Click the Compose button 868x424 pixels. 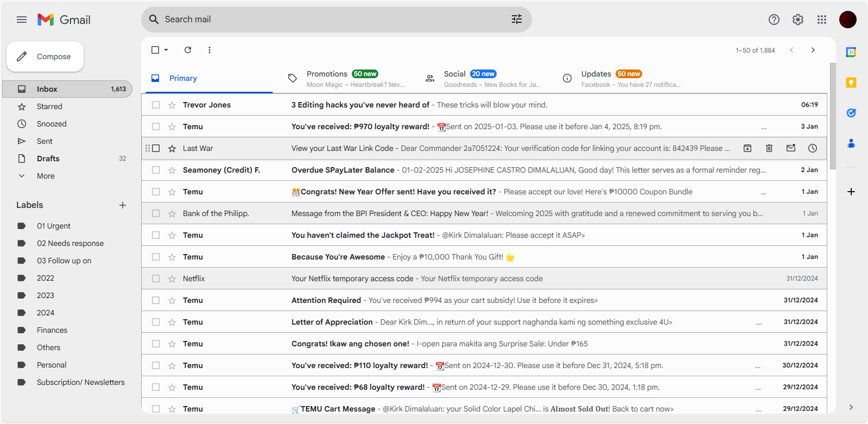click(x=45, y=56)
